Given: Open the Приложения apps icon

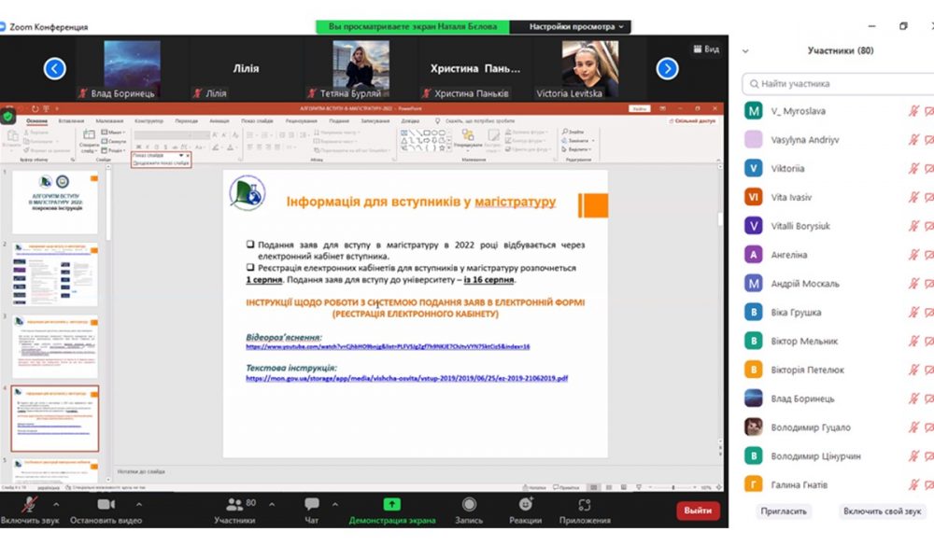Looking at the screenshot, I should pos(585,505).
